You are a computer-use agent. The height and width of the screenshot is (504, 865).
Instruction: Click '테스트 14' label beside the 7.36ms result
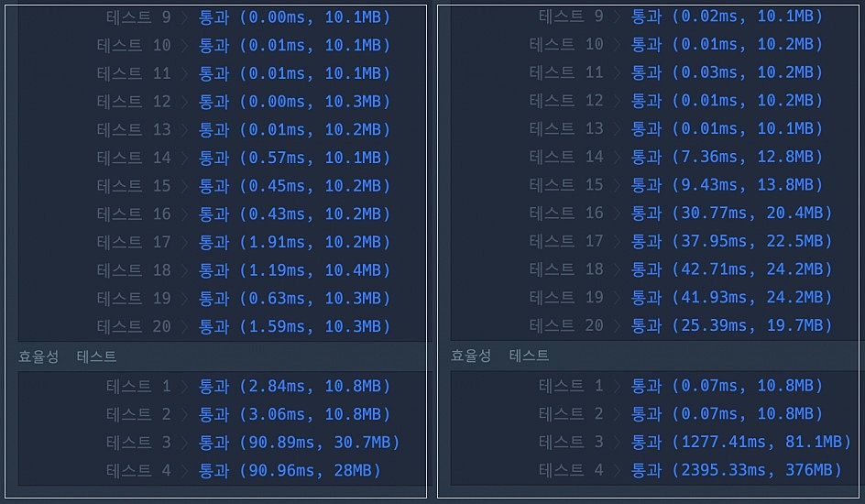pyautogui.click(x=566, y=157)
